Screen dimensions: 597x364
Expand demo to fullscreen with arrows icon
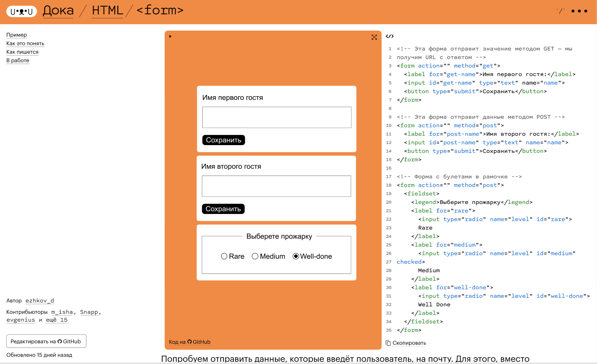coord(374,37)
